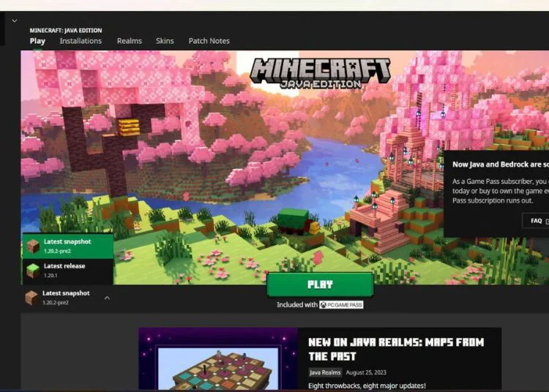Switch to the Realms tab
Screen dimensions: 549x392
pyautogui.click(x=130, y=41)
